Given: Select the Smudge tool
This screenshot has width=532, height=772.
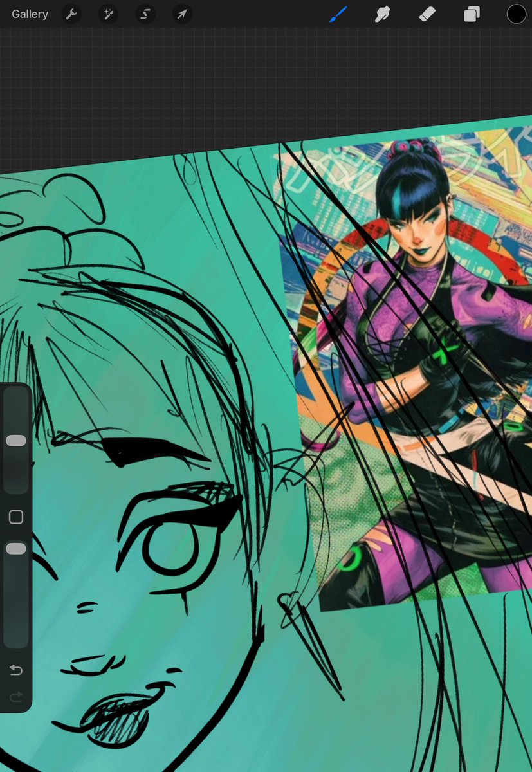Looking at the screenshot, I should point(383,14).
